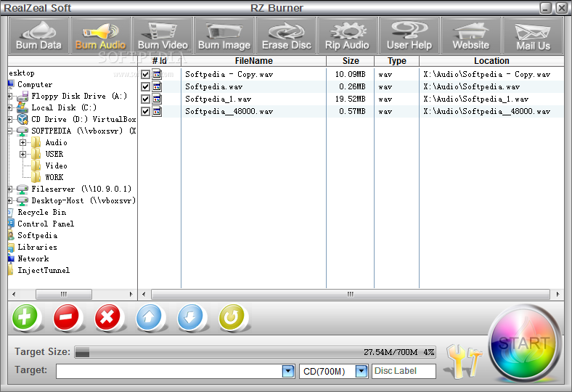Image resolution: width=572 pixels, height=392 pixels.
Task: Click the Mail Us button
Action: (x=533, y=36)
